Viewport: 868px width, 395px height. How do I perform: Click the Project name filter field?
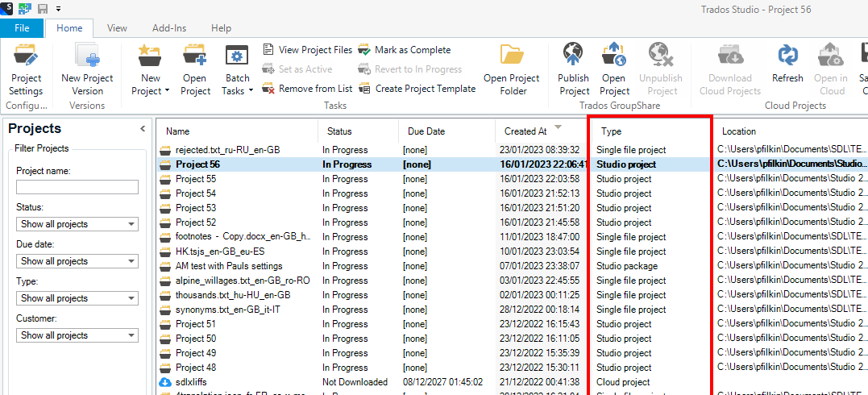(x=77, y=187)
